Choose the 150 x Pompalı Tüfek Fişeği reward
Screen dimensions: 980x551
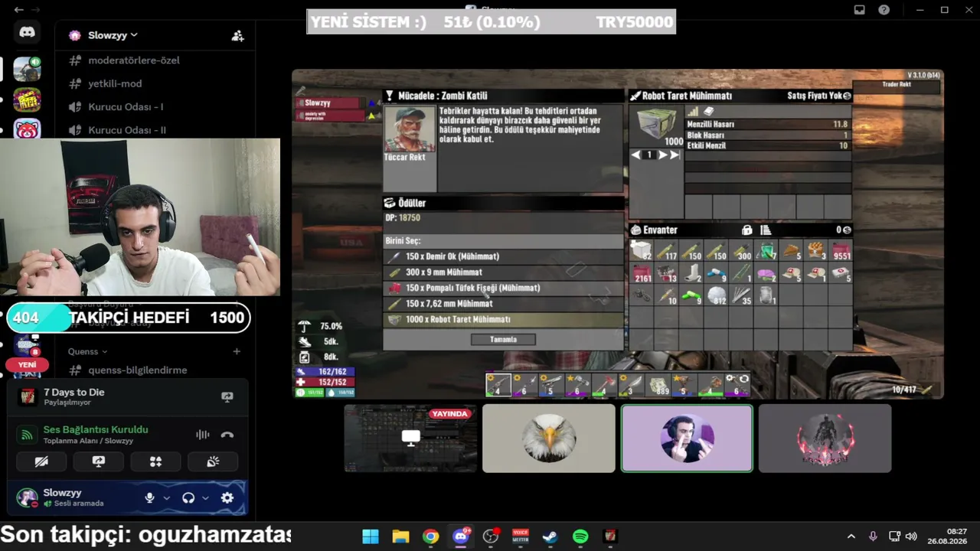point(503,288)
